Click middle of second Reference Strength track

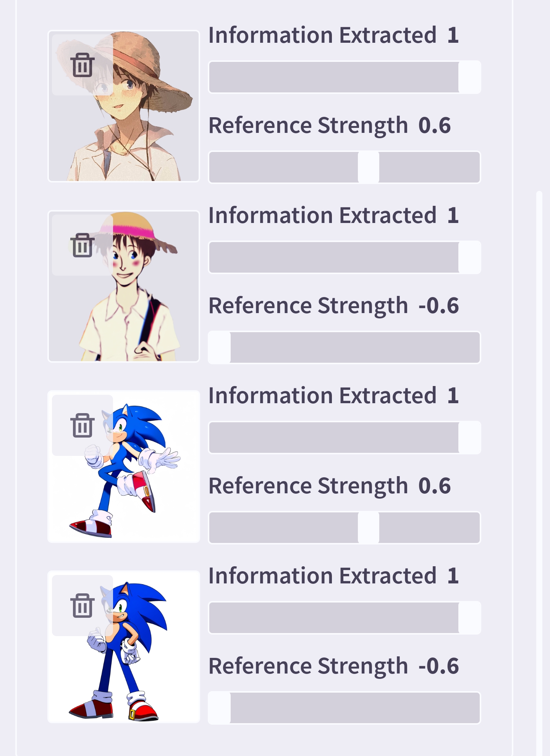pyautogui.click(x=344, y=347)
